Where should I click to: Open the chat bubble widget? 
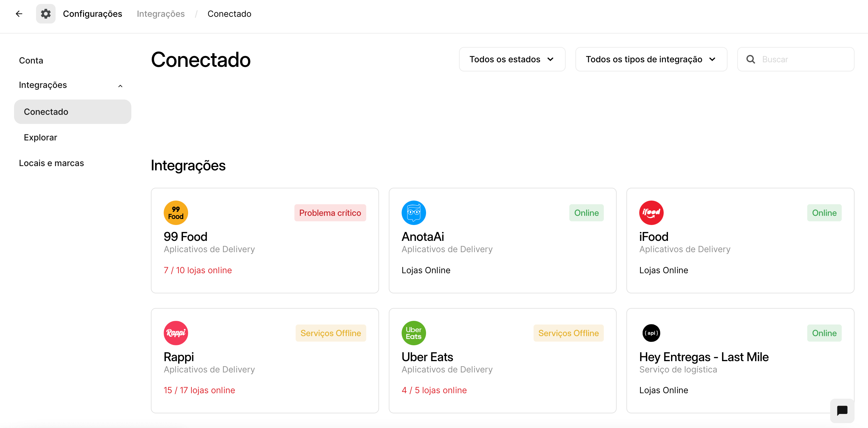click(842, 411)
